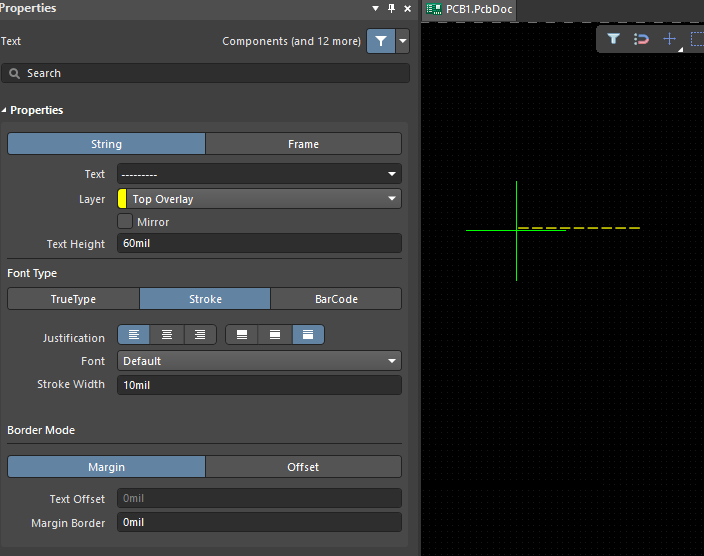Enable the Mirror checkbox
Image resolution: width=704 pixels, height=556 pixels.
(125, 221)
